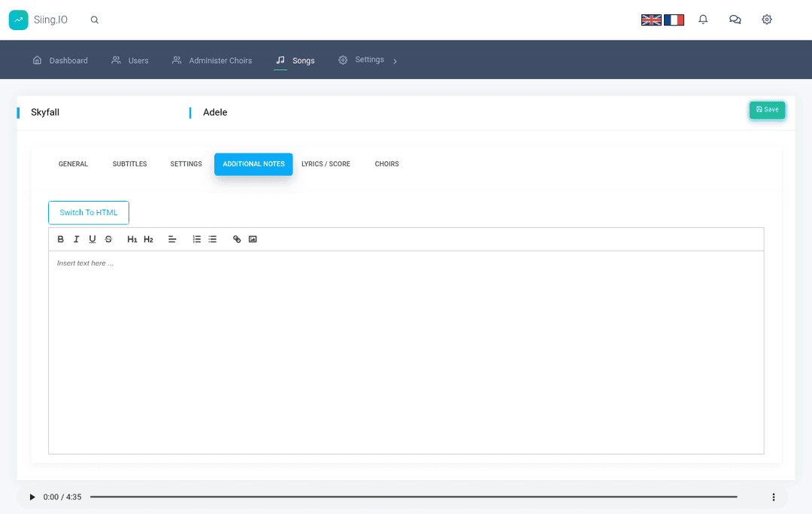Click the Siing.IO brand name
Viewport: 812px width, 514px height.
pyautogui.click(x=51, y=20)
